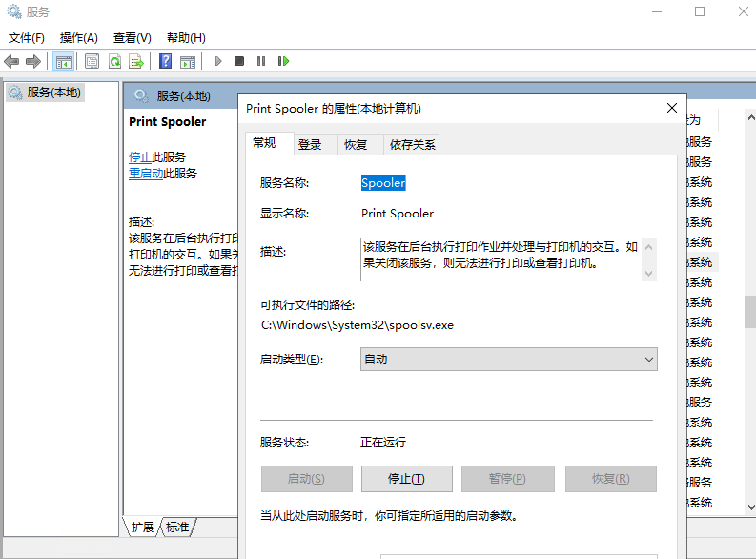Click the Restart service toolbar icon
Viewport: 756px width, 559px height.
pyautogui.click(x=283, y=61)
